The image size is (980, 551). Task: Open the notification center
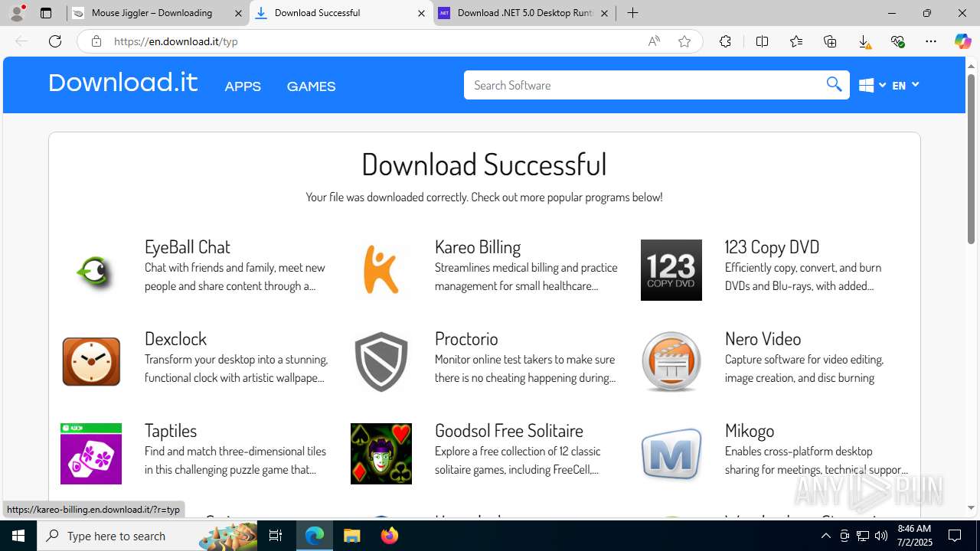click(955, 536)
